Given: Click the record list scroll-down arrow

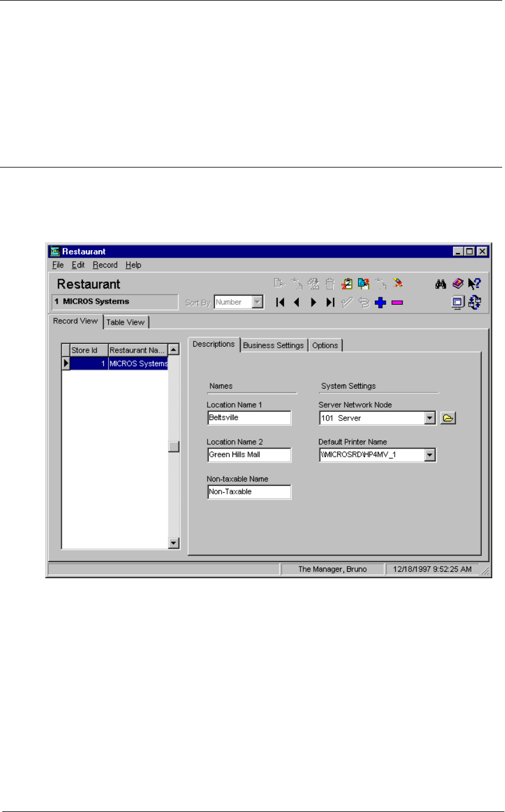Looking at the screenshot, I should click(x=174, y=543).
